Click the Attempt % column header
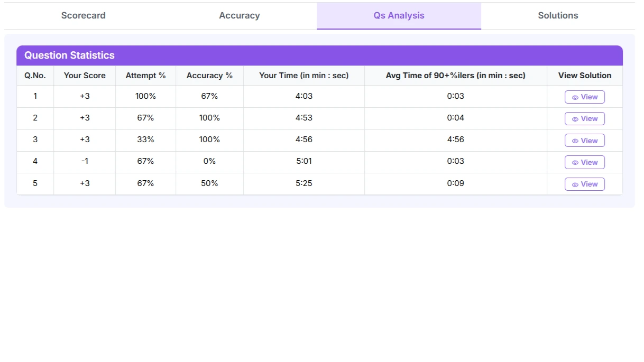Viewport: 644px width, 362px height. click(x=145, y=76)
